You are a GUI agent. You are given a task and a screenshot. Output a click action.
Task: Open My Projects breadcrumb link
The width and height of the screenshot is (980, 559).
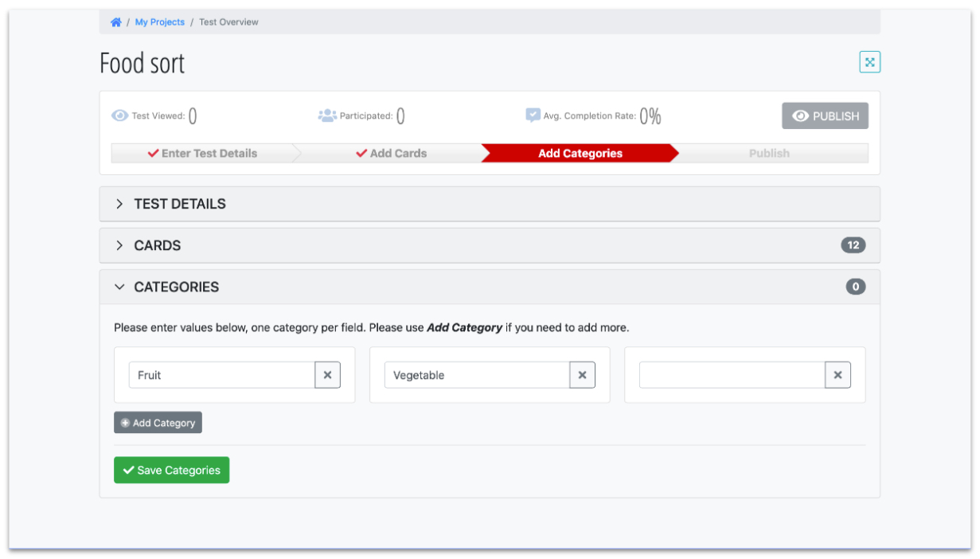[x=159, y=22]
